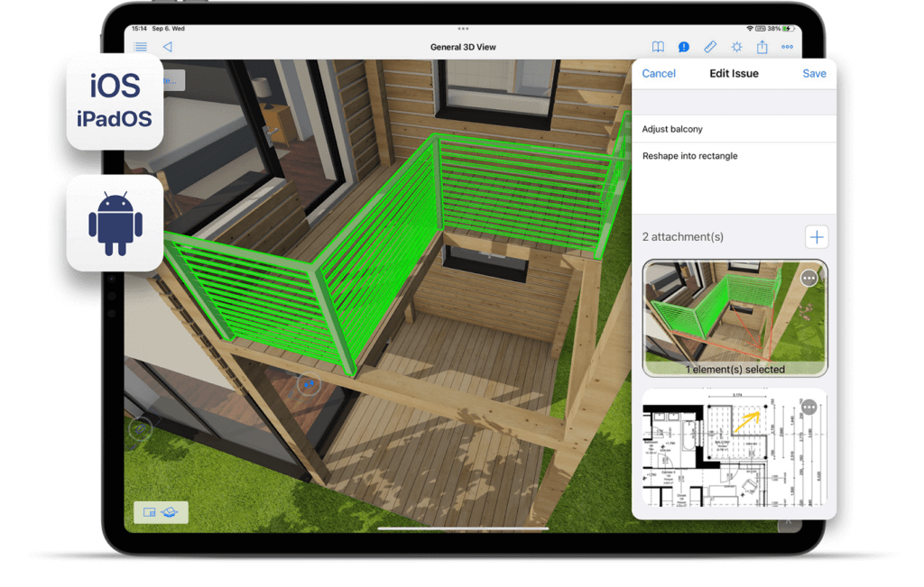Select the issue marker icon with exclamation
Image resolution: width=924 pixels, height=587 pixels.
coord(684,47)
